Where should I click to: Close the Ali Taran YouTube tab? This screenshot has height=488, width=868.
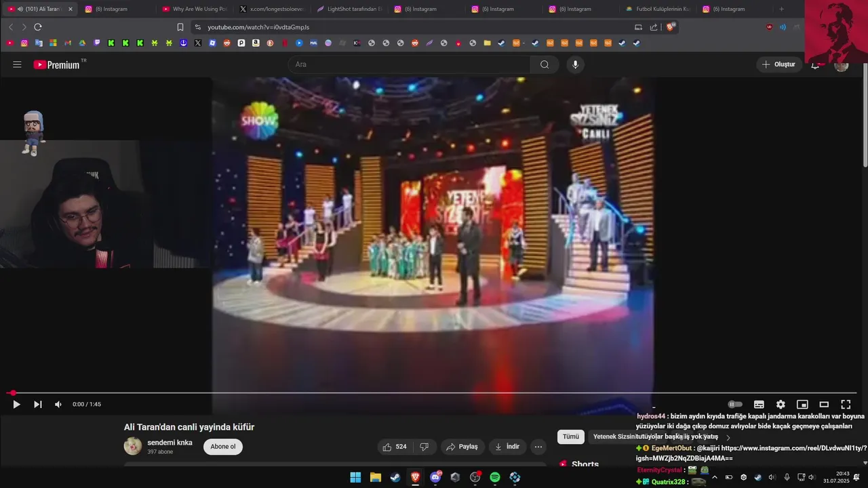pos(70,9)
